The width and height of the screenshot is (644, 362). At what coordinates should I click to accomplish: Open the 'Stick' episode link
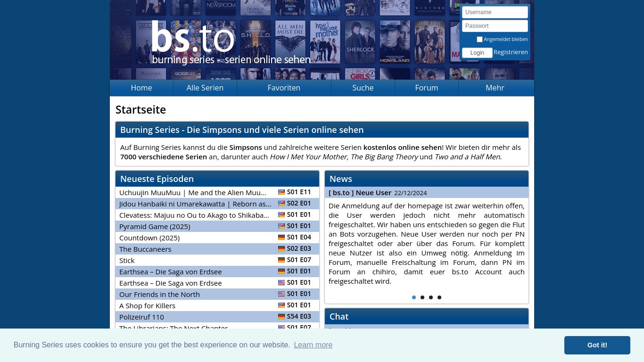coord(127,260)
